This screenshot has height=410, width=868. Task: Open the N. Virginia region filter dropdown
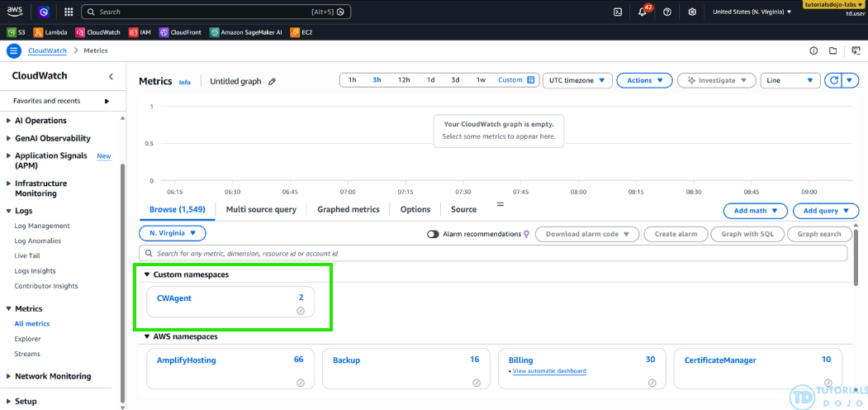172,233
